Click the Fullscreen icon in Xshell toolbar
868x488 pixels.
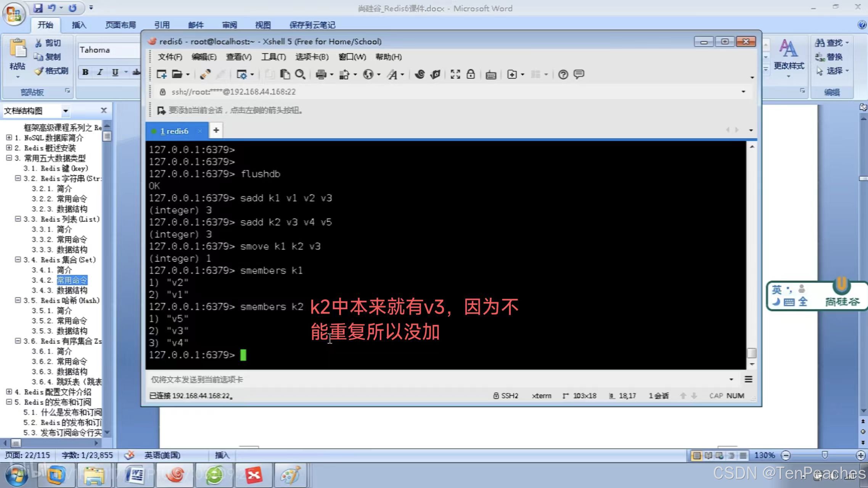click(x=455, y=74)
